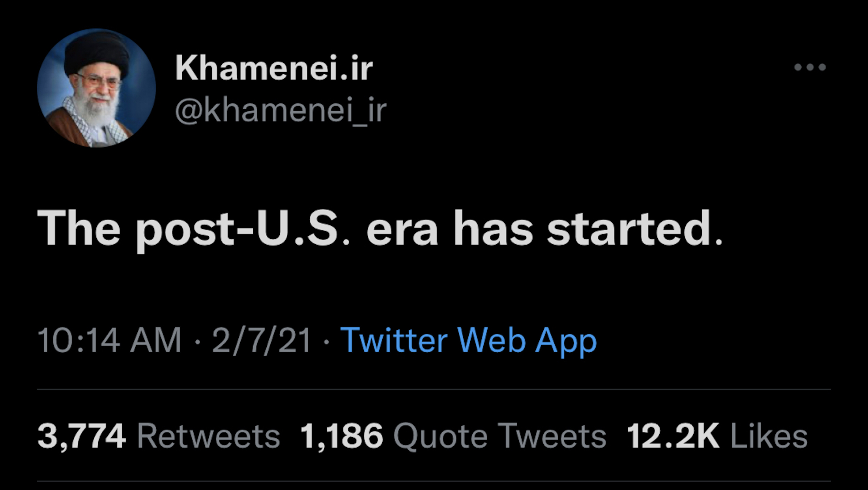View the 1,186 quote tweets number
868x490 pixels.
click(x=342, y=436)
